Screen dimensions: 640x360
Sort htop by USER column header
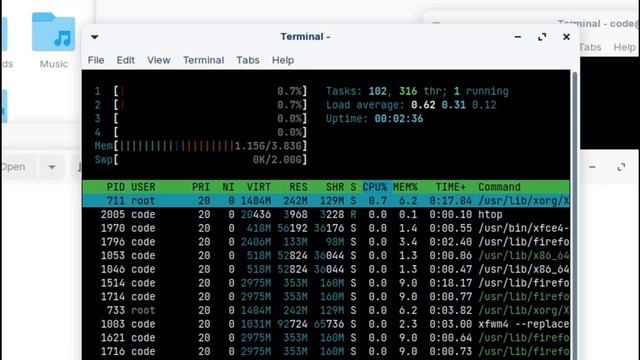pos(143,187)
